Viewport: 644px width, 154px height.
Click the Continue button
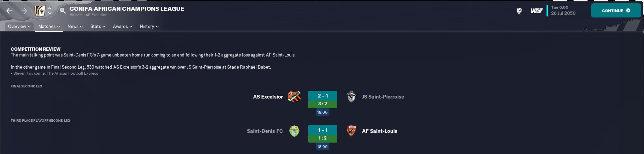616,11
